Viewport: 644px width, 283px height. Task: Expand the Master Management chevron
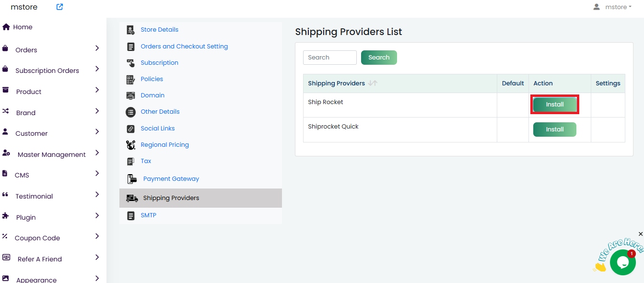[x=97, y=153]
